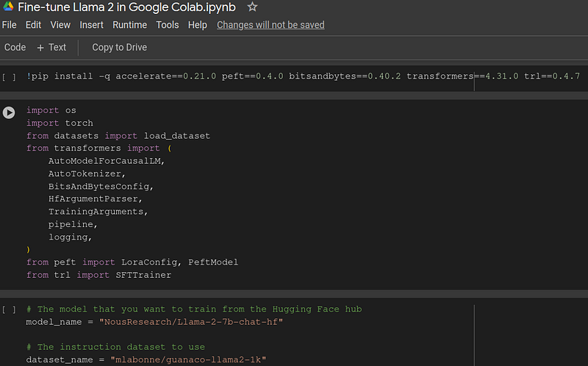Click the pip install cell execution bracket

click(9, 77)
